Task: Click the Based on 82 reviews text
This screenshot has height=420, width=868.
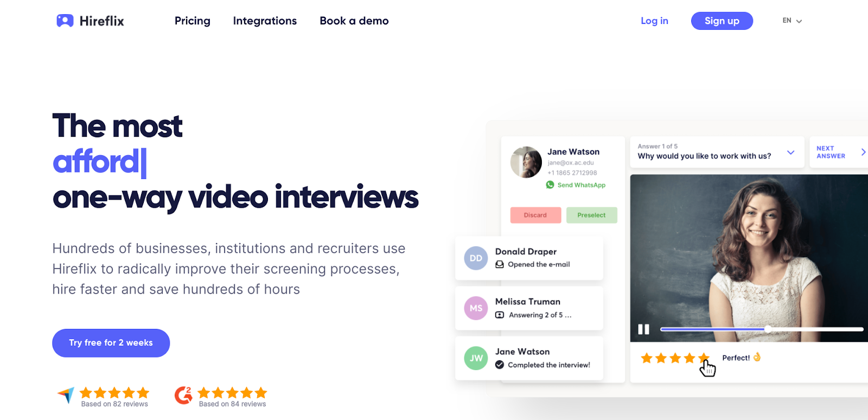Action: [x=114, y=404]
